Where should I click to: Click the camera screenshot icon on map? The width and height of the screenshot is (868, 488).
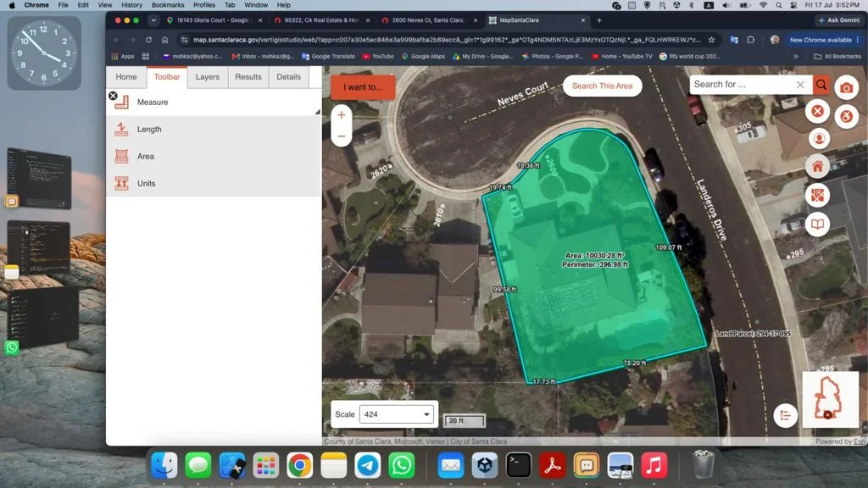[846, 87]
